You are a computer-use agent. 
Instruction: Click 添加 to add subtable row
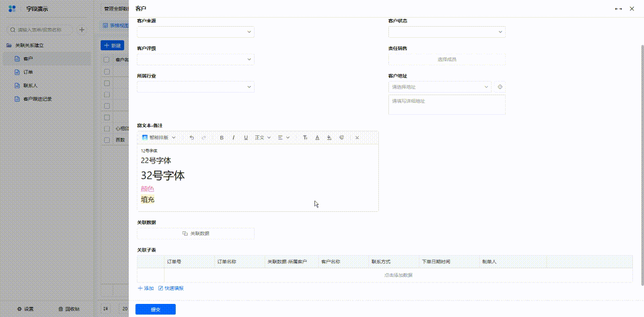(x=146, y=288)
